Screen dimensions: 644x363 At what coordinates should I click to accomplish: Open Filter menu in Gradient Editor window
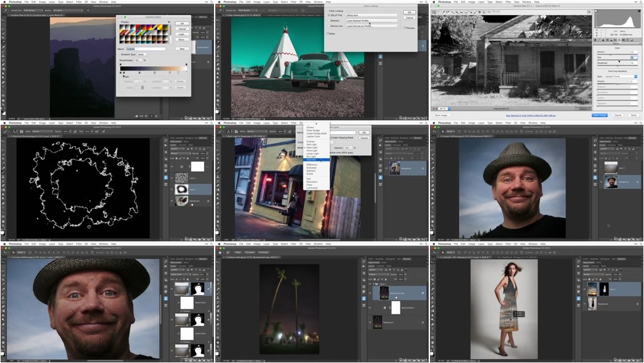coord(79,2)
